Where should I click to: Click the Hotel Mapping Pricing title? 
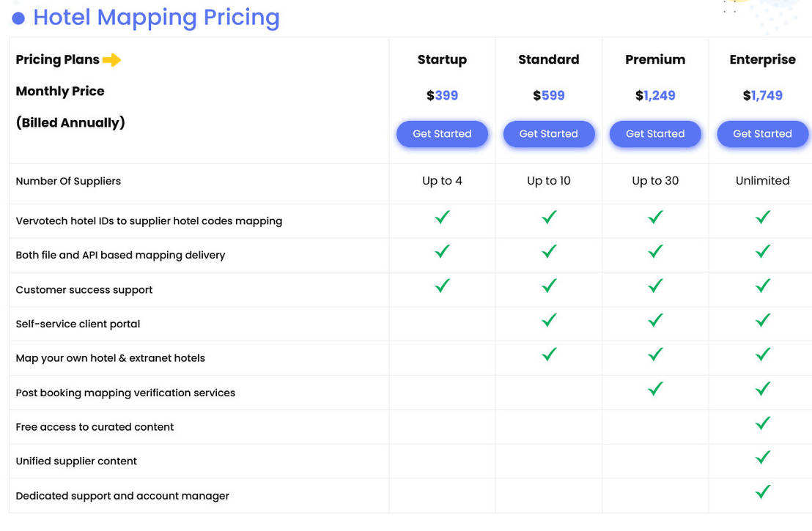click(156, 18)
